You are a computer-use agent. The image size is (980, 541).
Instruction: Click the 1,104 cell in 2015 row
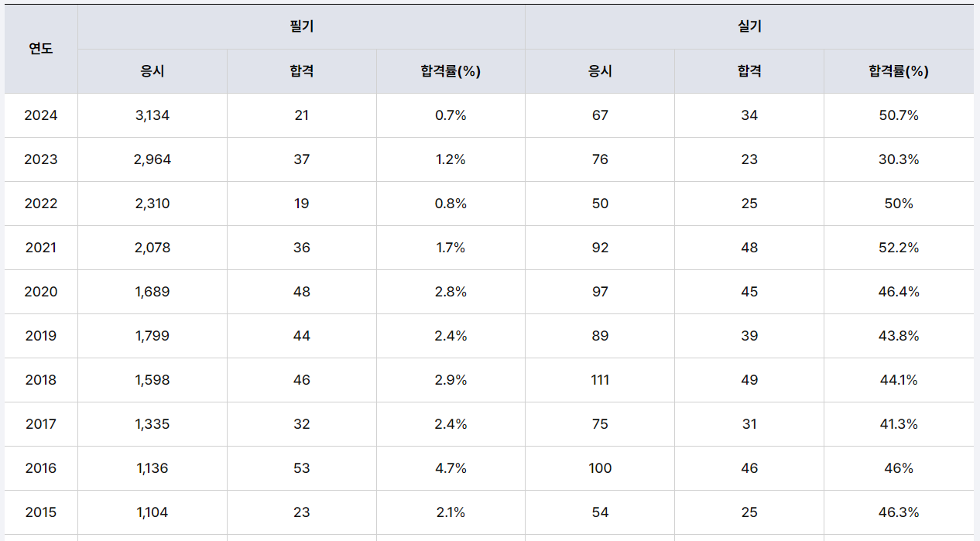[152, 512]
